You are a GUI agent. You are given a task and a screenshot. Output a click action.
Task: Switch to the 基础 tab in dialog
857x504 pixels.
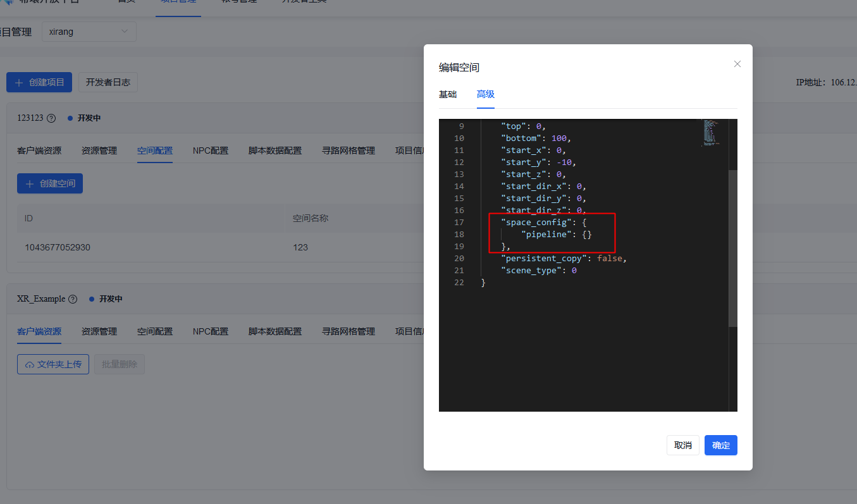[448, 94]
